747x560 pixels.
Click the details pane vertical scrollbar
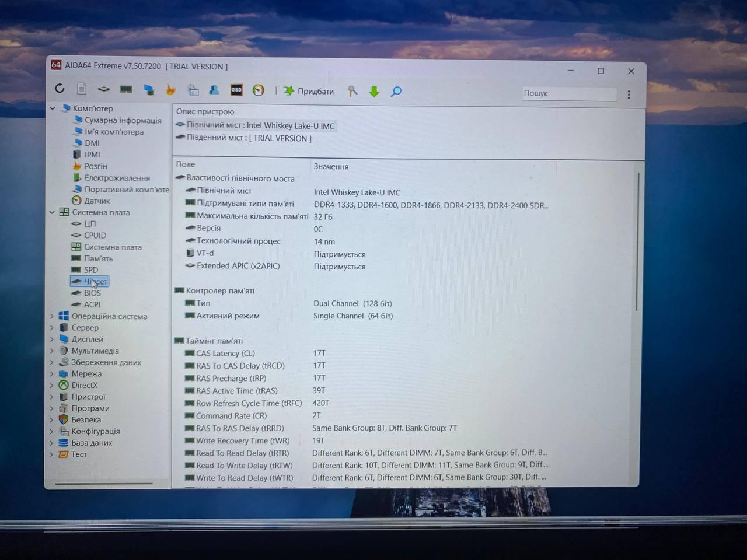(638, 242)
